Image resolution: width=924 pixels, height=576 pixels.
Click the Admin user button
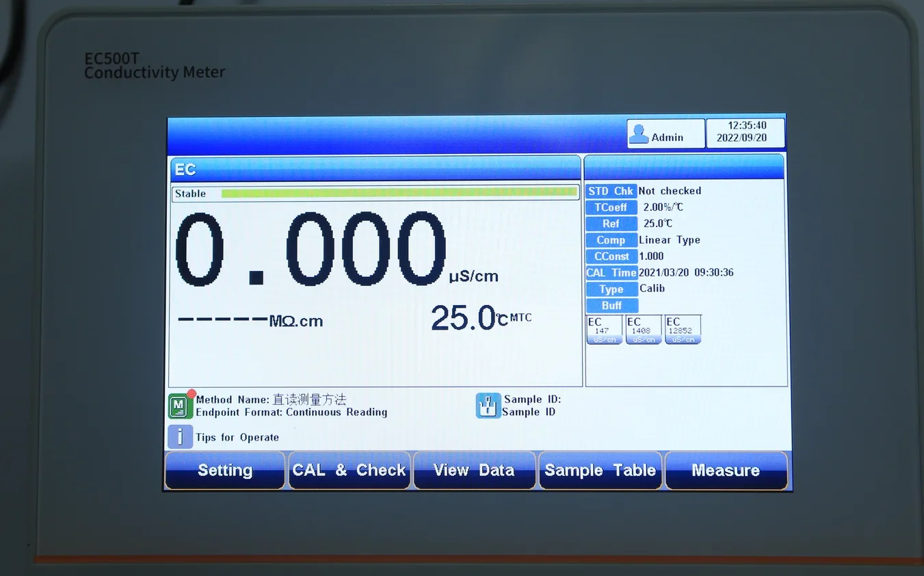[x=665, y=134]
